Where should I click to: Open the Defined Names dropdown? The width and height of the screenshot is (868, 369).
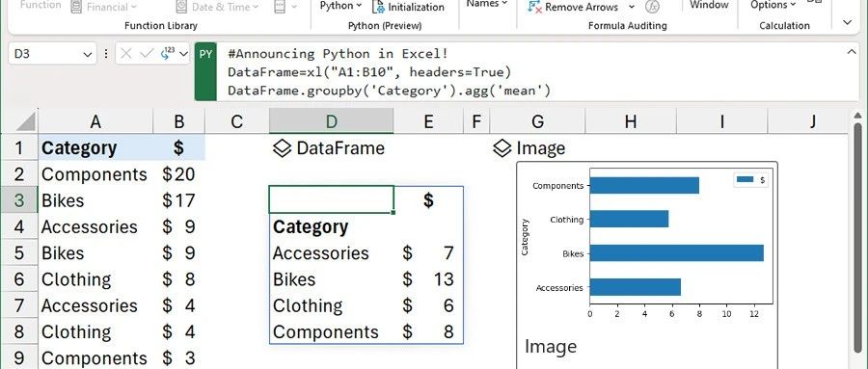[487, 4]
